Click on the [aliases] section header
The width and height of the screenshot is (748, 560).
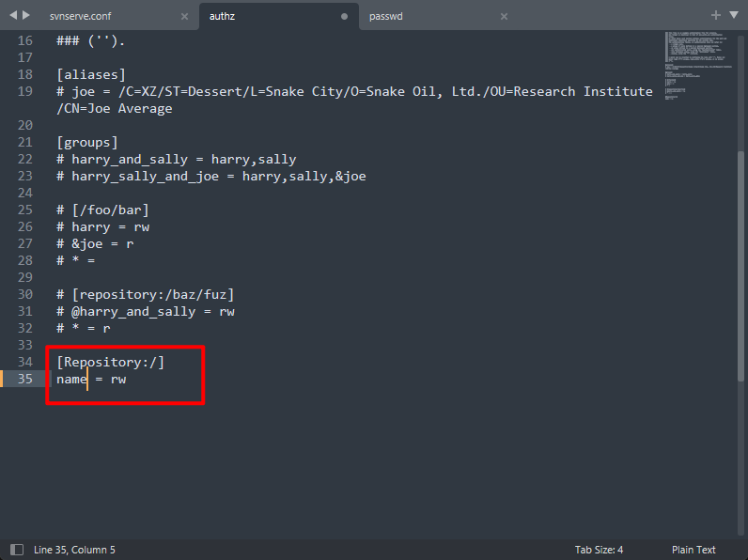tap(91, 74)
